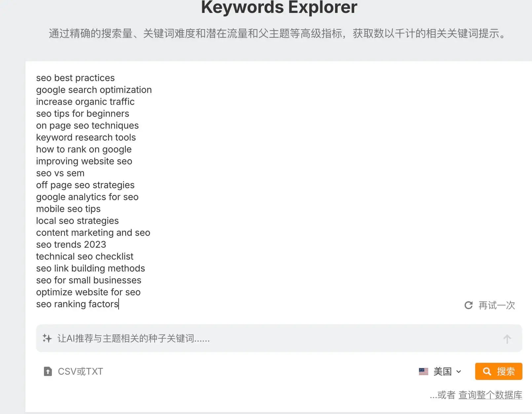Click the upward arrow icon to submit AI prompt

[507, 338]
